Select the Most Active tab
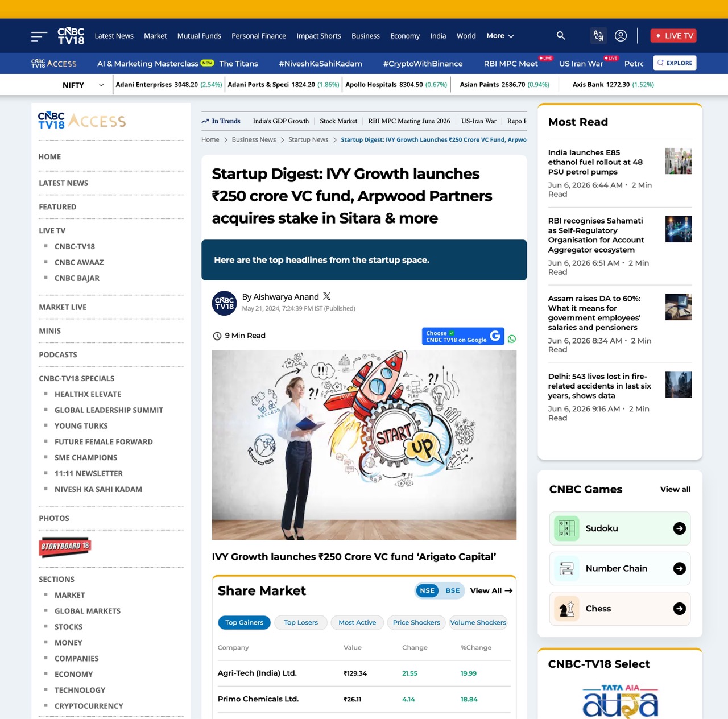The height and width of the screenshot is (719, 728). pos(357,622)
